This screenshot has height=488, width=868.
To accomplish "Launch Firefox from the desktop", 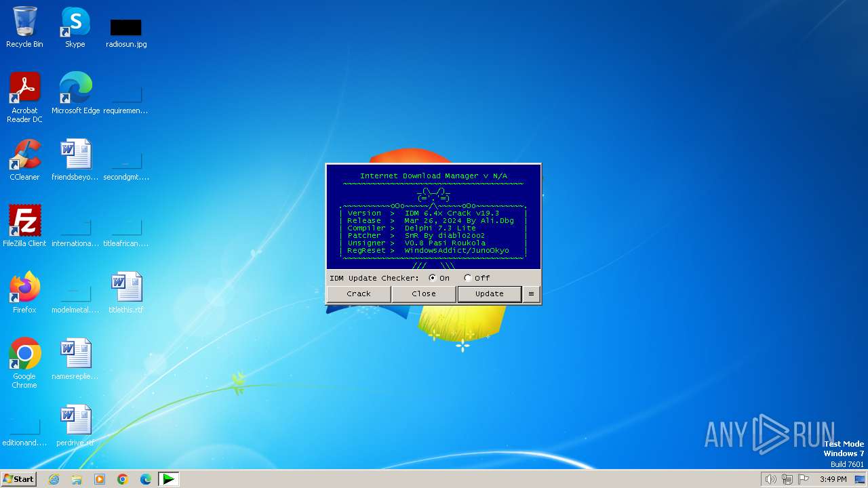I will [24, 293].
